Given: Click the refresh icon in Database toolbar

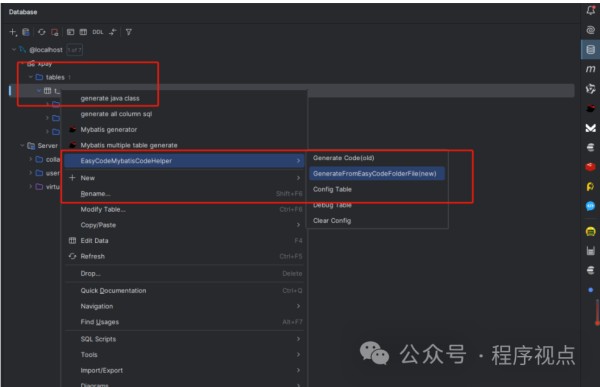Looking at the screenshot, I should point(41,32).
